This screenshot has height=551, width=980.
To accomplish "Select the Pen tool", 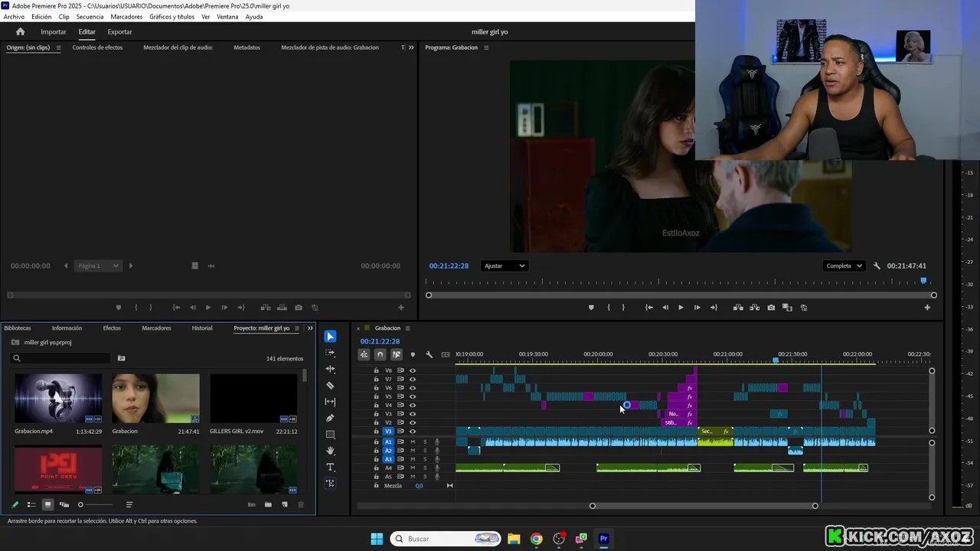I will [x=330, y=418].
